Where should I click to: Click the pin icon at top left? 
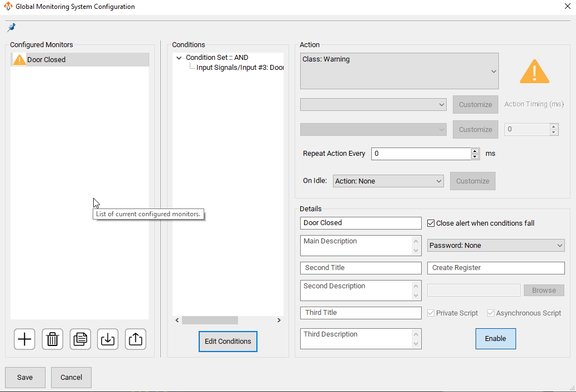[x=11, y=27]
